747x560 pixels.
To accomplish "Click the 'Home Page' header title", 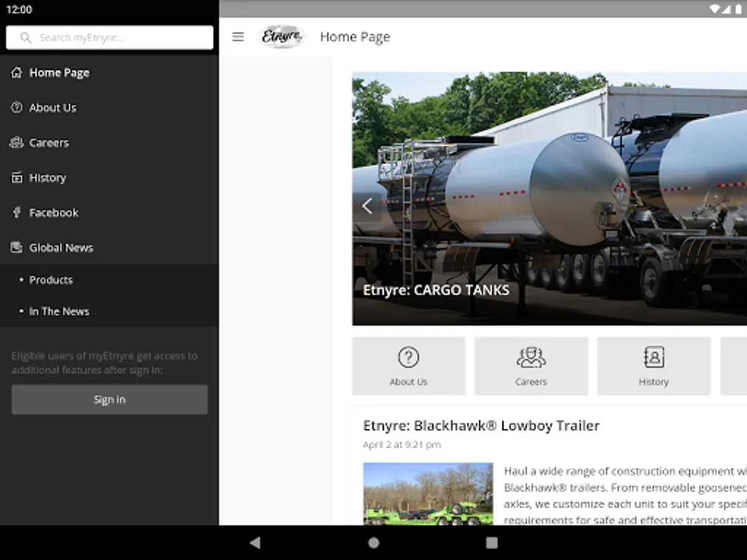I will click(x=355, y=37).
